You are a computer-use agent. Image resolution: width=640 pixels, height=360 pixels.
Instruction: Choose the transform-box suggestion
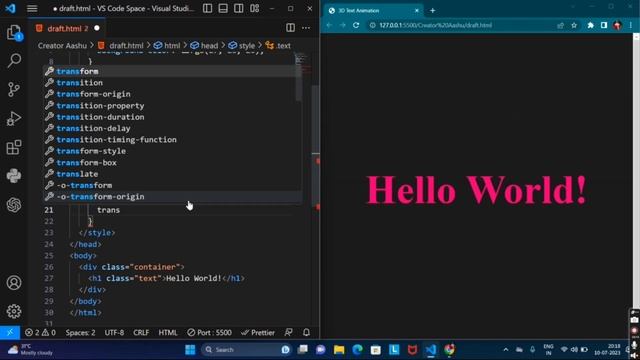coord(173,163)
